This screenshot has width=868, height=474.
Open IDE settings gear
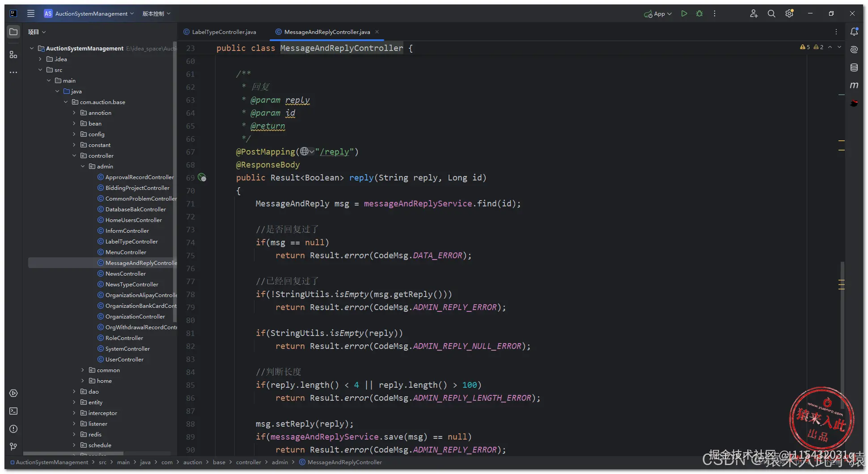(789, 13)
